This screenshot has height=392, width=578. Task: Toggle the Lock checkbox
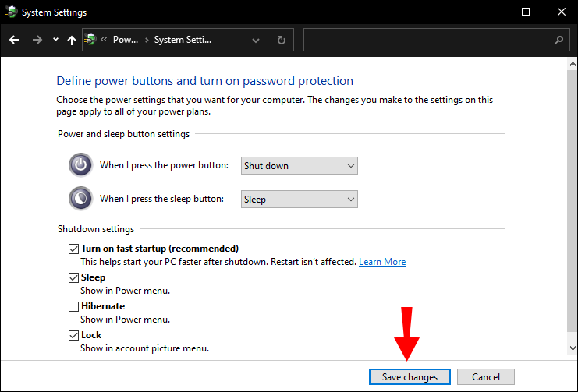pyautogui.click(x=73, y=335)
